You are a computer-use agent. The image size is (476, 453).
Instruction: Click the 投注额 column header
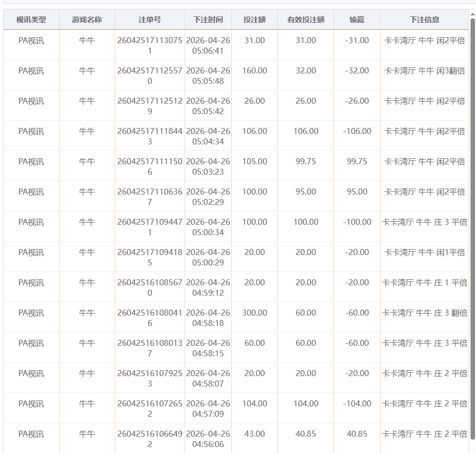254,20
